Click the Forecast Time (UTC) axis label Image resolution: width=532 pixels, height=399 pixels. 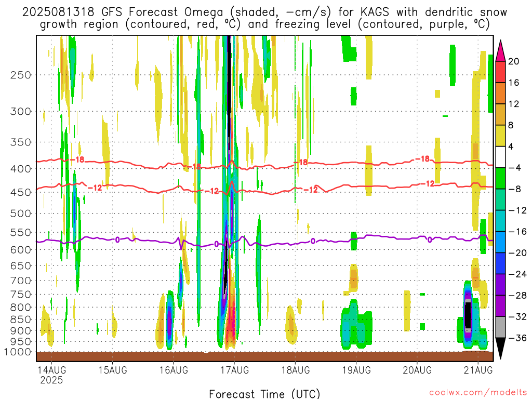(x=264, y=394)
